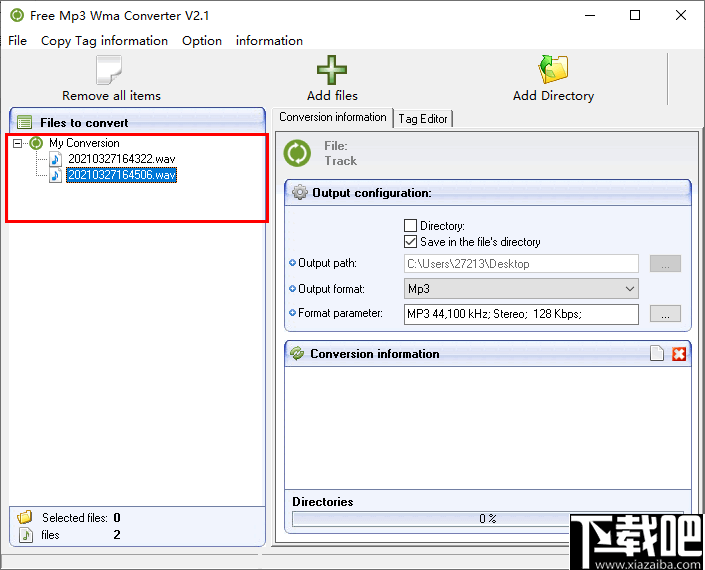This screenshot has width=705, height=570.
Task: Click browse button next to Format parameter
Action: click(x=665, y=314)
